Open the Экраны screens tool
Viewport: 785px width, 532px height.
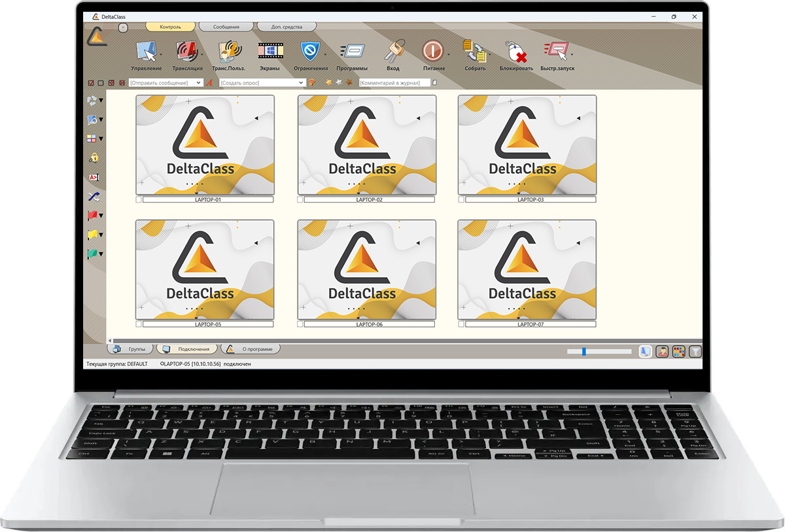click(269, 52)
